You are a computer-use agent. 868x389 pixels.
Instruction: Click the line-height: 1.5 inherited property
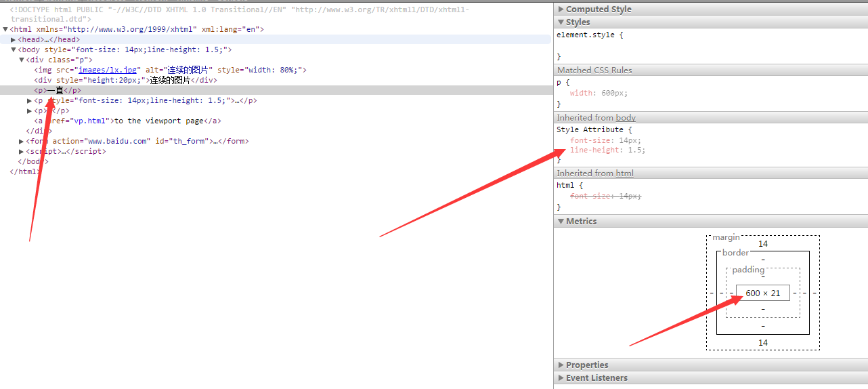[607, 150]
